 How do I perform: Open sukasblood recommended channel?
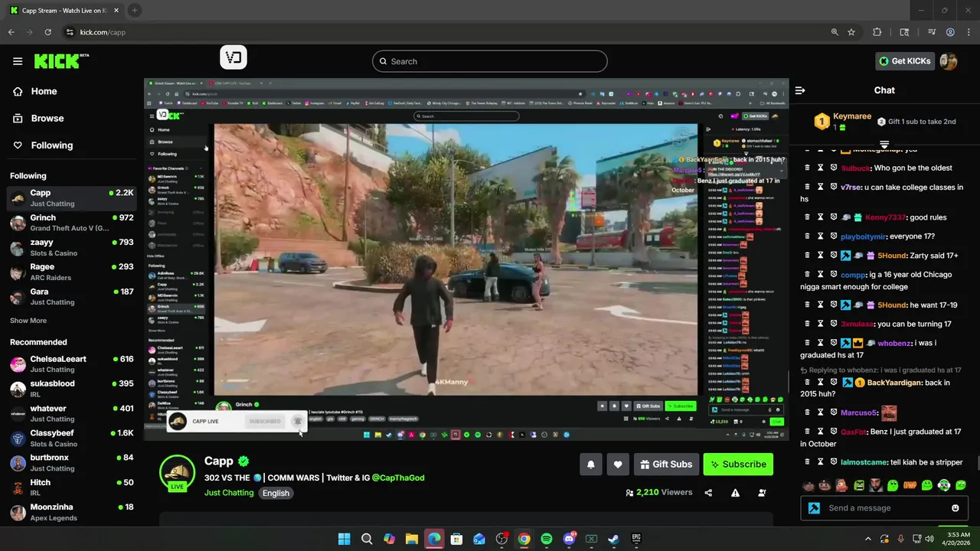click(x=73, y=389)
